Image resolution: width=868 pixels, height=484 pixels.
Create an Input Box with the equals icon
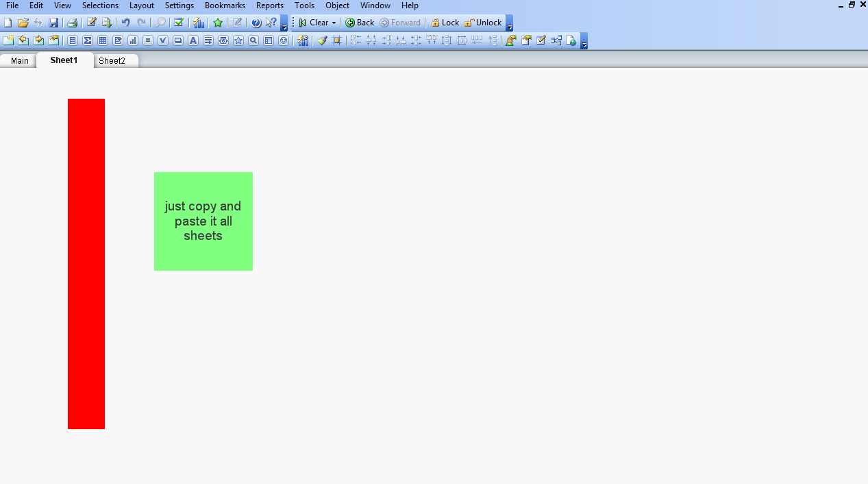coord(148,40)
